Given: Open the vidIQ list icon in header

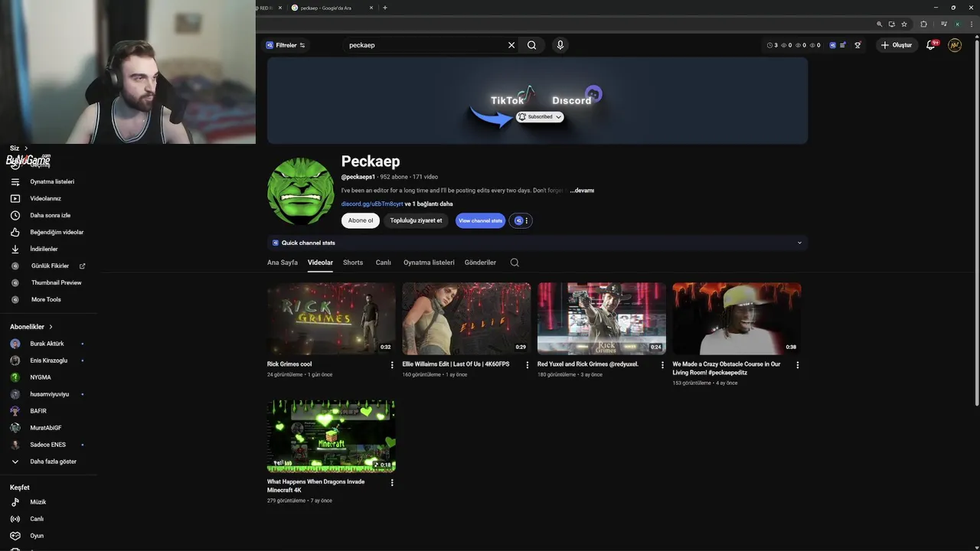Looking at the screenshot, I should (x=843, y=45).
